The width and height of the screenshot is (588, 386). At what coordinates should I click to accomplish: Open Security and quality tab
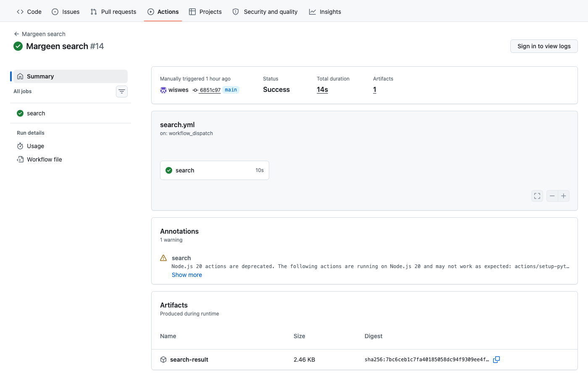tap(265, 12)
